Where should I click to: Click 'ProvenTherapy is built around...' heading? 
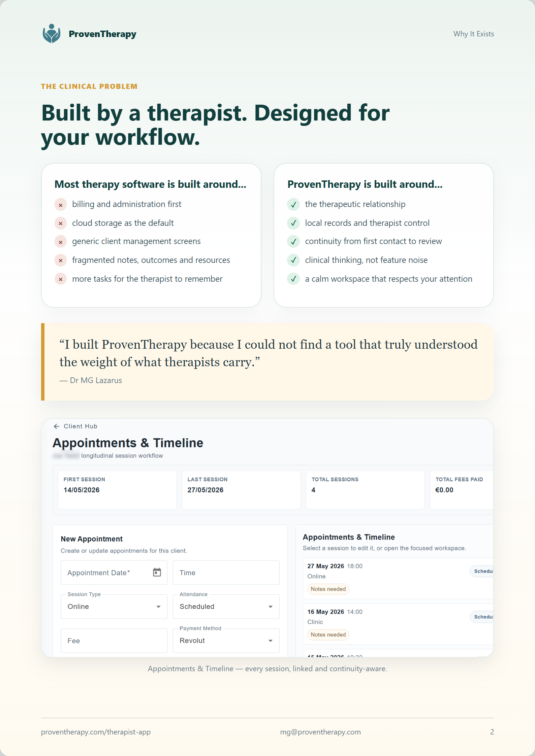pyautogui.click(x=365, y=184)
